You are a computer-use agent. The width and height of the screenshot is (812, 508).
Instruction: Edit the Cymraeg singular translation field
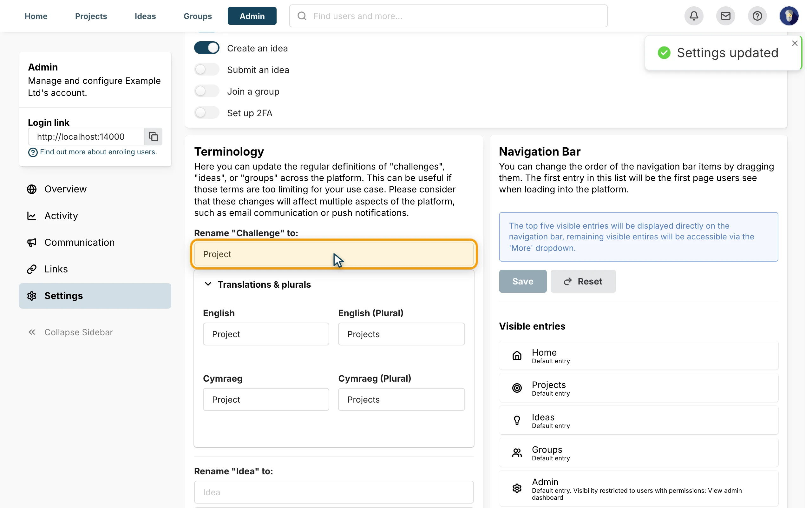pyautogui.click(x=266, y=399)
